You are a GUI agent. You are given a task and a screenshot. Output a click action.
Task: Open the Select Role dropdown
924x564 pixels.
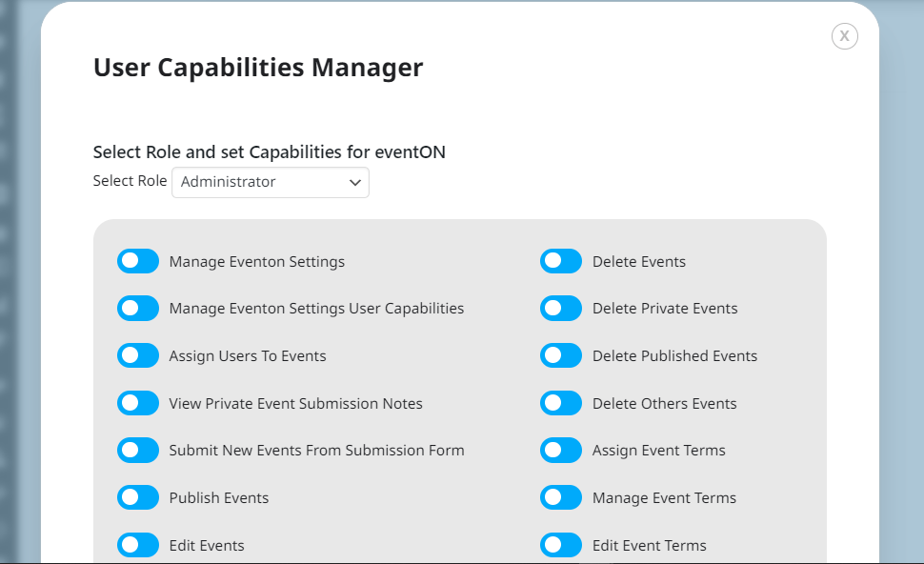tap(271, 182)
